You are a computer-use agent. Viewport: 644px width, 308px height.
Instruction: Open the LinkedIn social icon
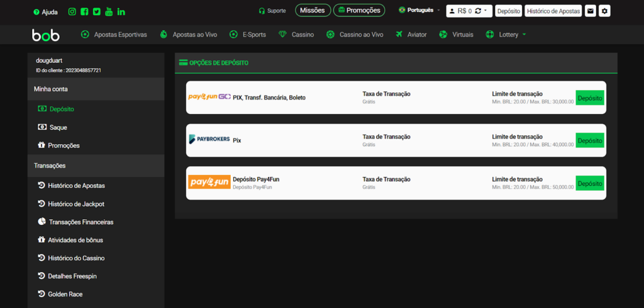point(121,11)
